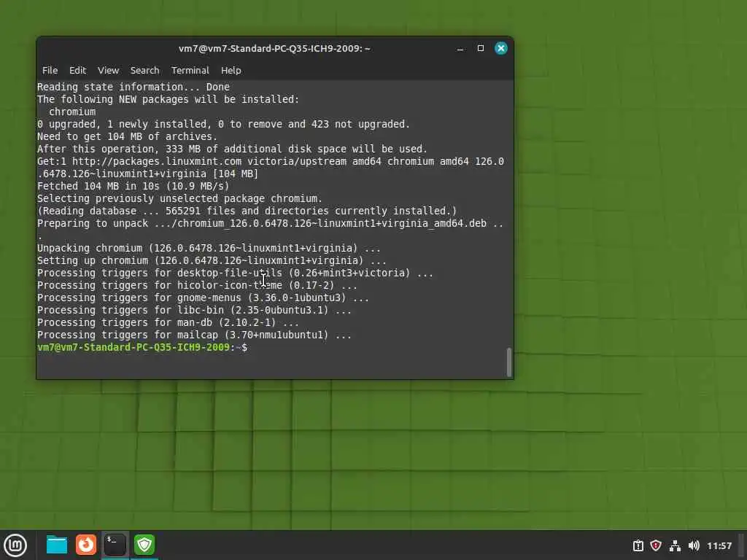Image resolution: width=747 pixels, height=560 pixels.
Task: Click '(Reading database ... 565291 files' line
Action: (247, 211)
